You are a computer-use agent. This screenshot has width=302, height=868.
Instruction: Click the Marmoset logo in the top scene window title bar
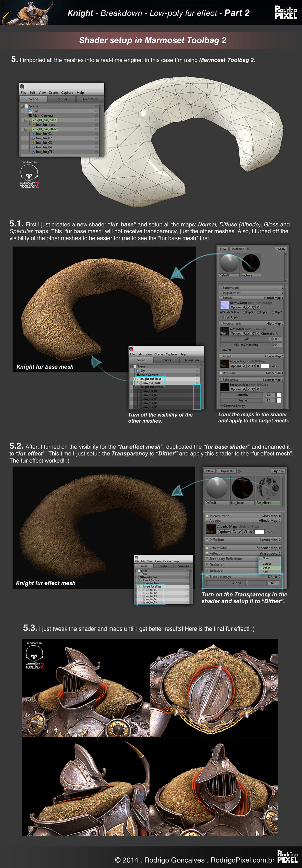point(22,87)
